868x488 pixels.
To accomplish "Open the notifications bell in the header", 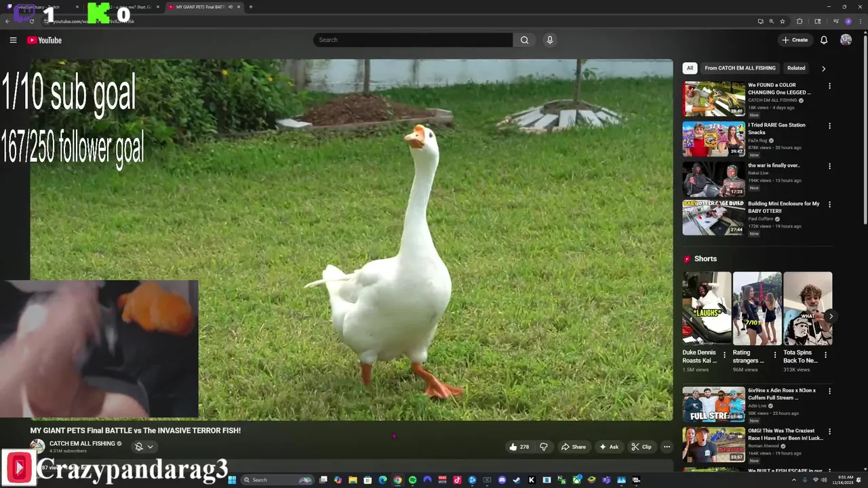I will click(x=824, y=40).
